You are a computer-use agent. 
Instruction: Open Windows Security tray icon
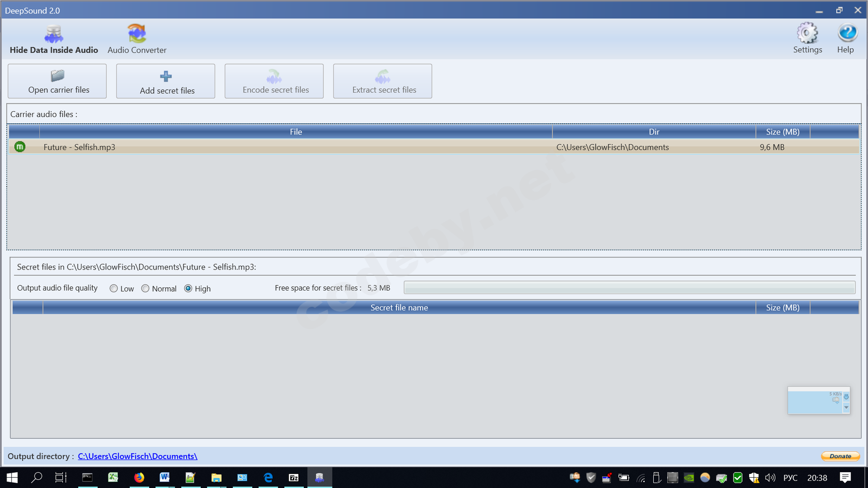coord(754,478)
